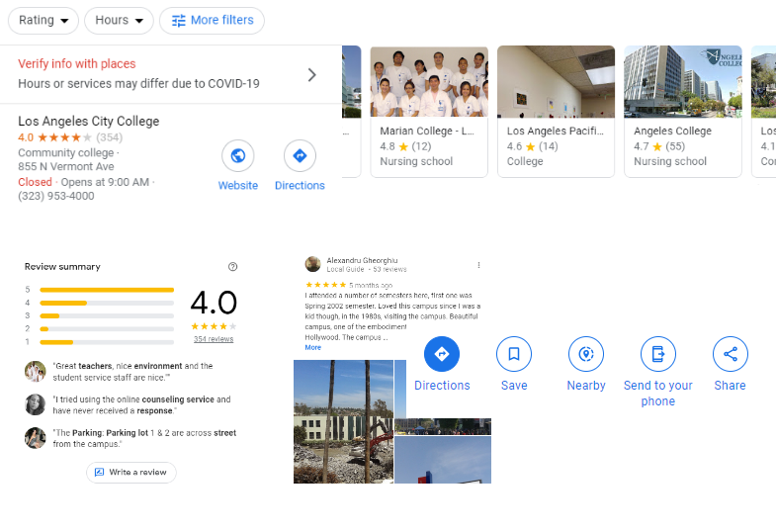
Task: Expand the Verify info with places notice
Action: tap(171, 74)
